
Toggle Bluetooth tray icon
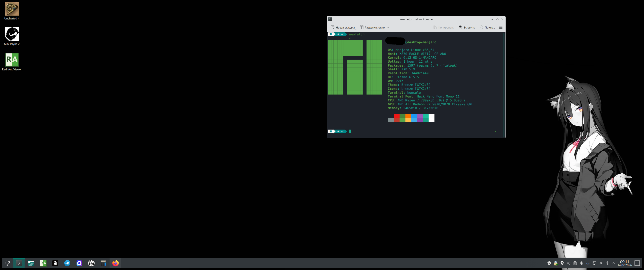[607, 263]
